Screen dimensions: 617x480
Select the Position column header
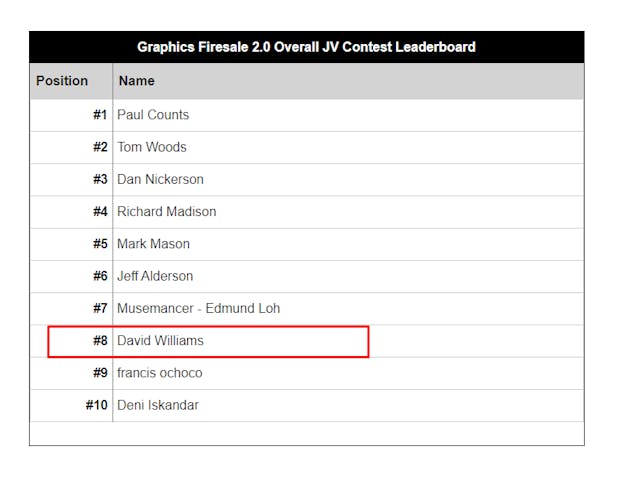(x=62, y=81)
